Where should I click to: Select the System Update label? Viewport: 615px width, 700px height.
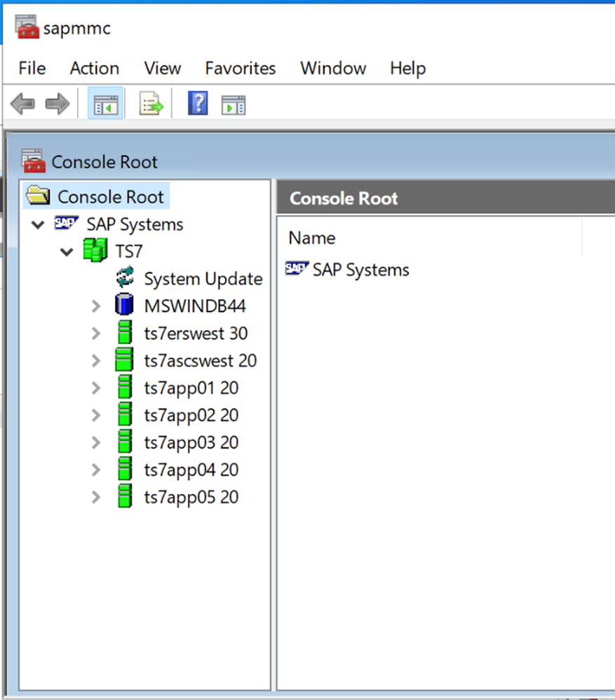pos(203,279)
